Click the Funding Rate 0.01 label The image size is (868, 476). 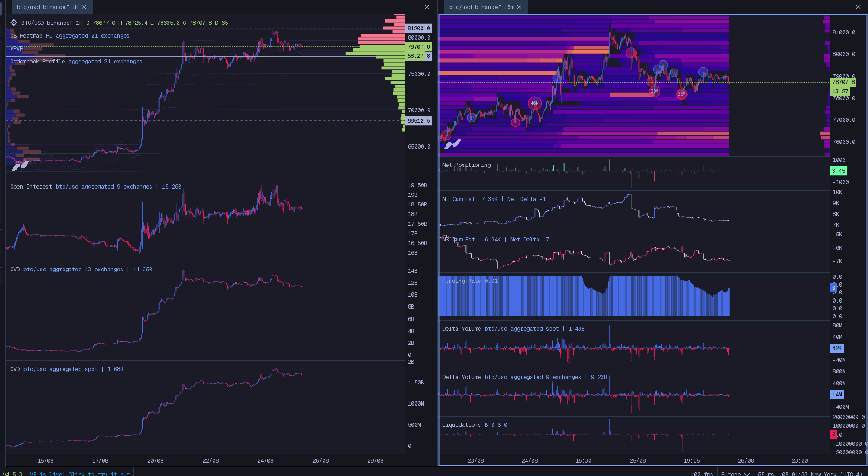tap(470, 281)
